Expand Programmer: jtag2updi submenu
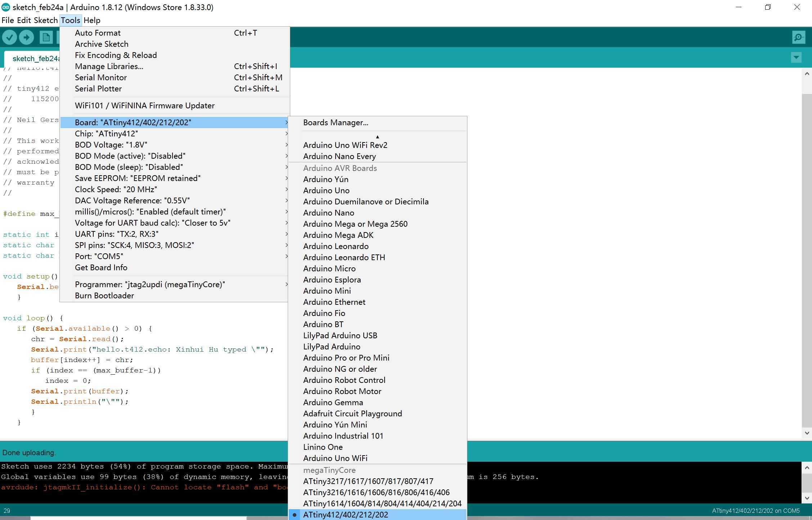Viewport: 812px width, 520px height. coord(175,284)
